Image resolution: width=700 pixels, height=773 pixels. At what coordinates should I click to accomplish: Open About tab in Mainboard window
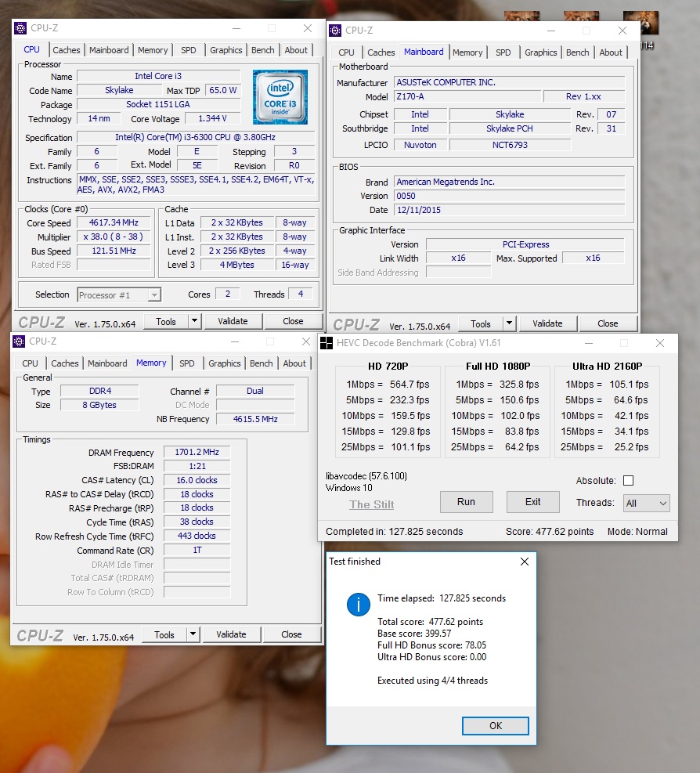point(611,52)
